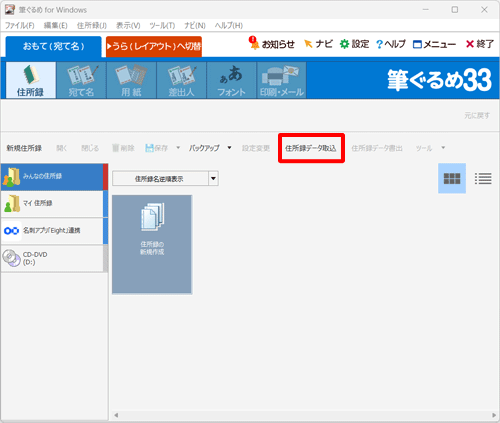
Task: Switch to うら(レイアウト) tab
Action: (154, 46)
